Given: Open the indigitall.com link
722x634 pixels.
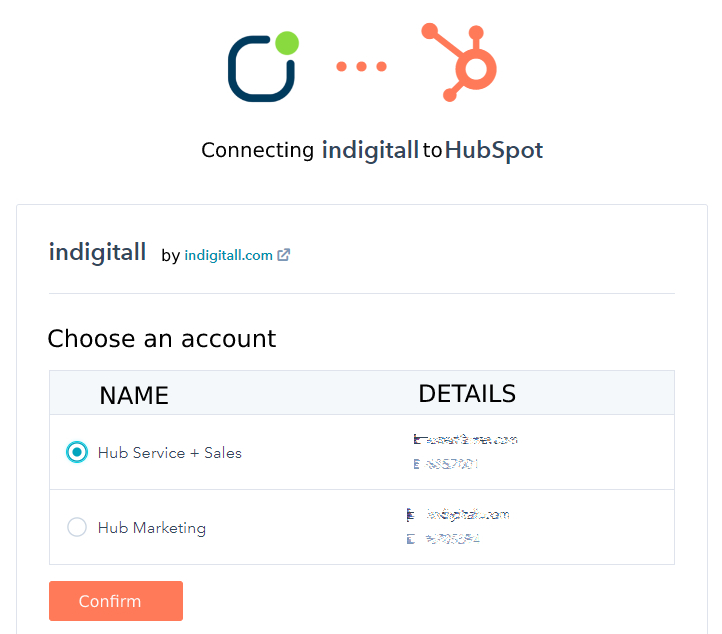Looking at the screenshot, I should 228,255.
